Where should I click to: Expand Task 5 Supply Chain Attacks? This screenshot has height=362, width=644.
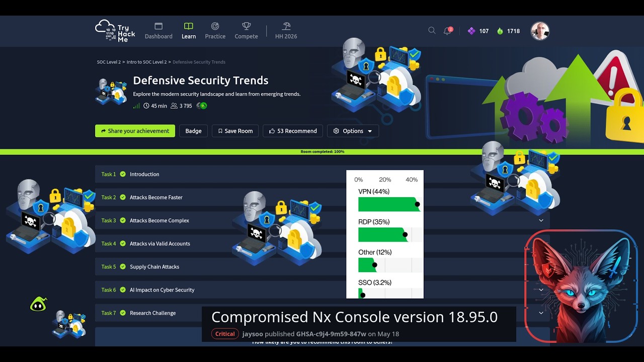[322, 267]
